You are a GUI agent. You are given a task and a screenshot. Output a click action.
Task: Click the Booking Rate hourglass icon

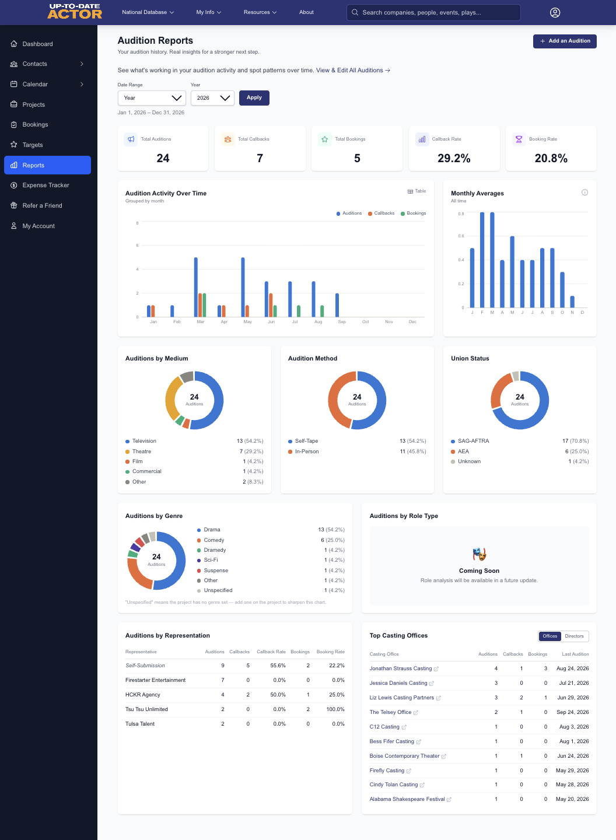pyautogui.click(x=519, y=139)
